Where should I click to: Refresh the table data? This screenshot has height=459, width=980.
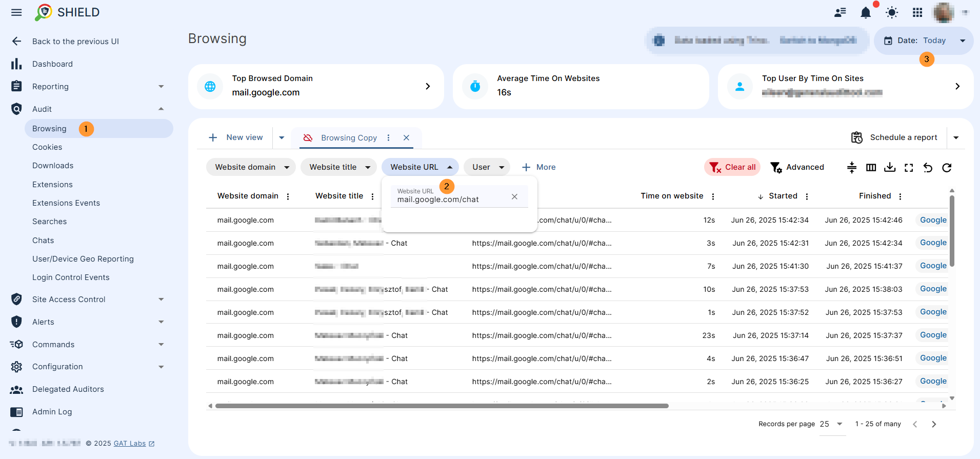click(947, 168)
